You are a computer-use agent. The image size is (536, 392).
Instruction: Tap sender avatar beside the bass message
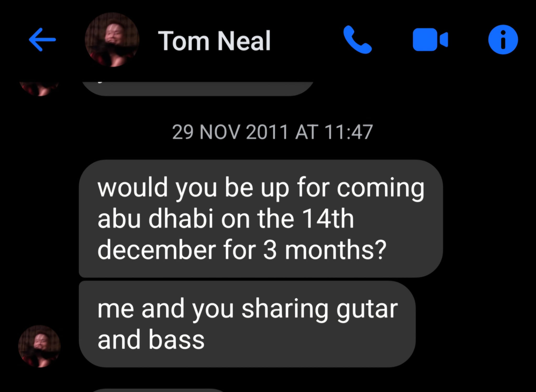tap(39, 346)
